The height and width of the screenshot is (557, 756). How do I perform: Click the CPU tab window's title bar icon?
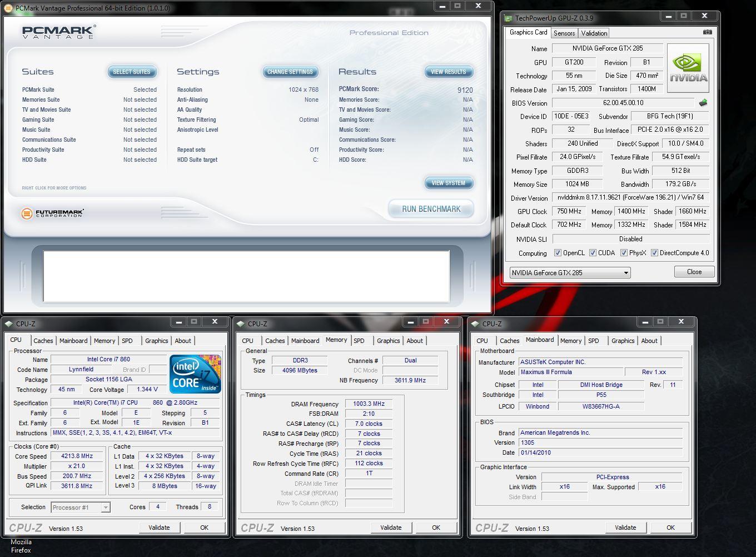tap(9, 324)
